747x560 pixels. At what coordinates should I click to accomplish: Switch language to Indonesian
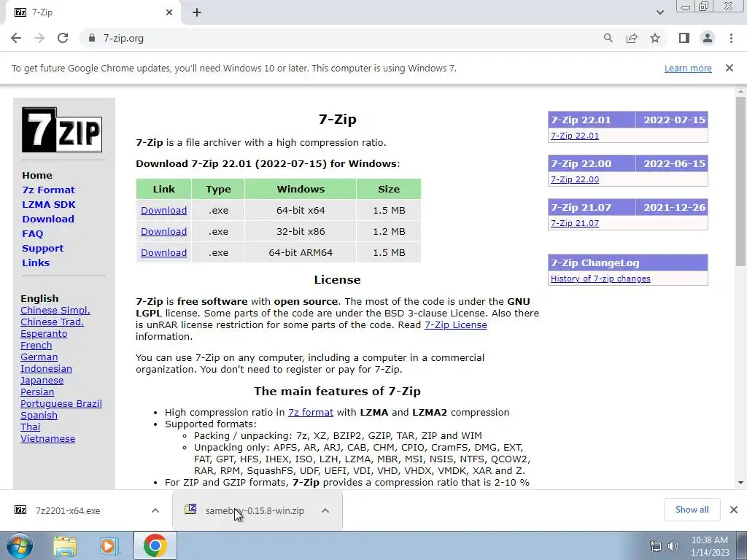pos(46,368)
